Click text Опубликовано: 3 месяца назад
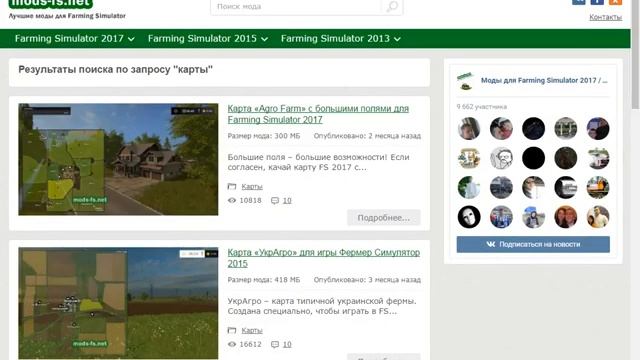 click(367, 280)
